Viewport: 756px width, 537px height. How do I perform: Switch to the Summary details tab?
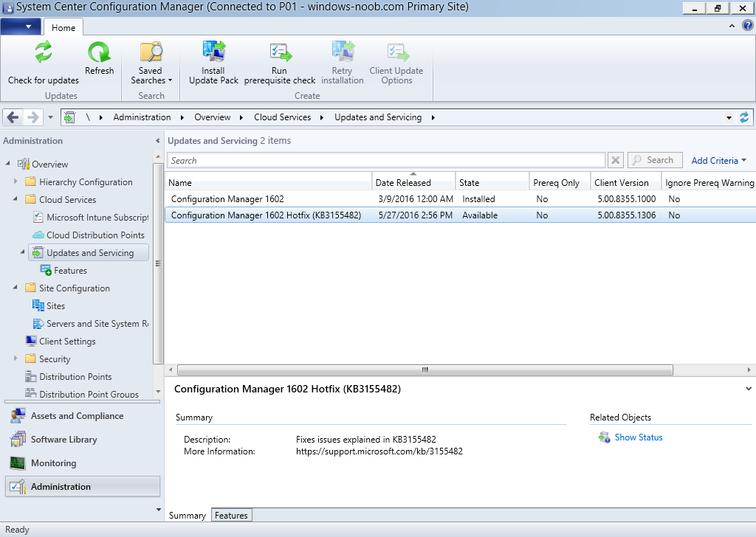coord(187,516)
